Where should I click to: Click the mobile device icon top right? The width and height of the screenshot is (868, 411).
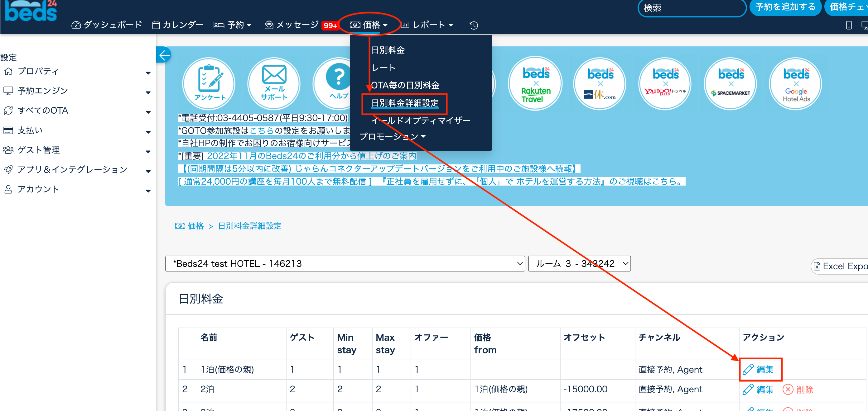click(x=848, y=25)
